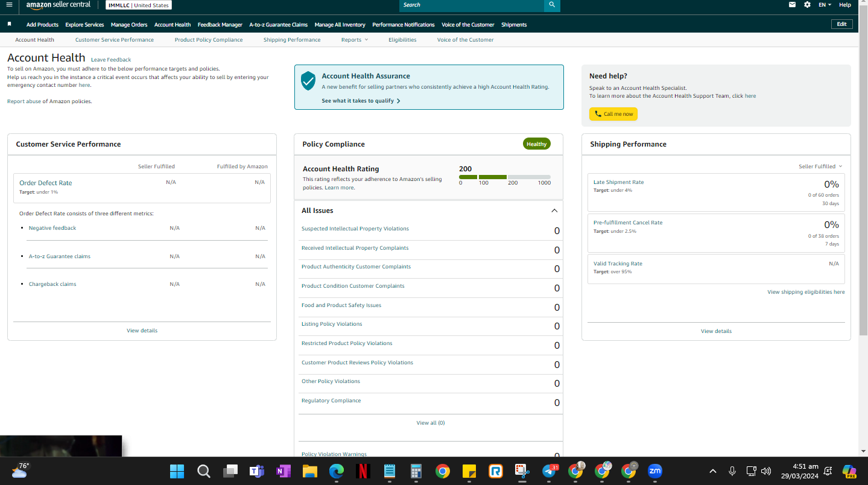Open Voice of the Customer sub-tab
The width and height of the screenshot is (868, 485).
(x=465, y=40)
